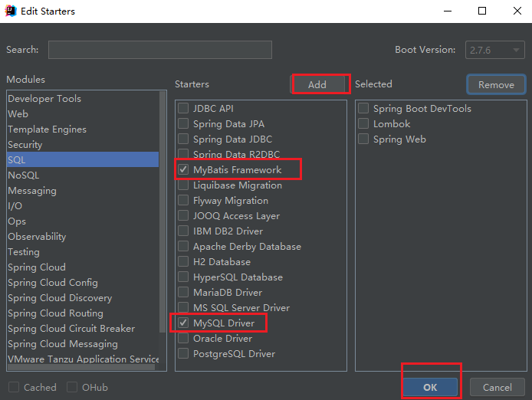Image resolution: width=532 pixels, height=400 pixels.
Task: Focus the Search input field
Action: pos(159,50)
